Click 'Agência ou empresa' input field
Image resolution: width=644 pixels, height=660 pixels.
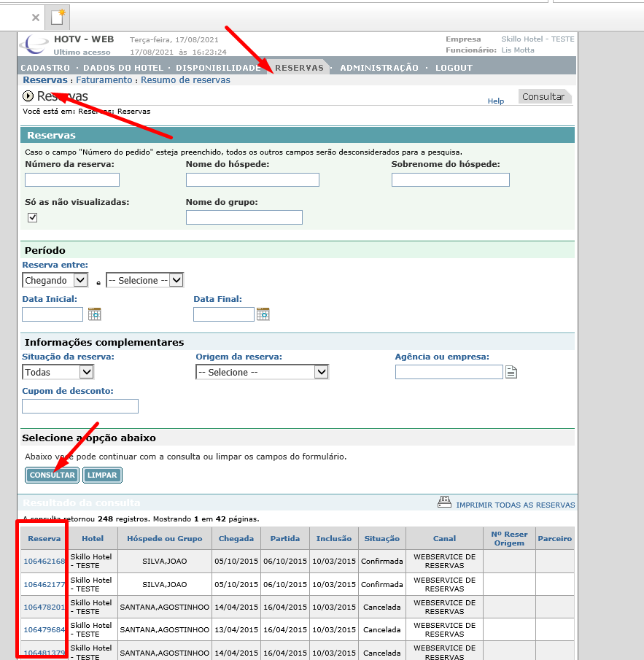tap(449, 372)
